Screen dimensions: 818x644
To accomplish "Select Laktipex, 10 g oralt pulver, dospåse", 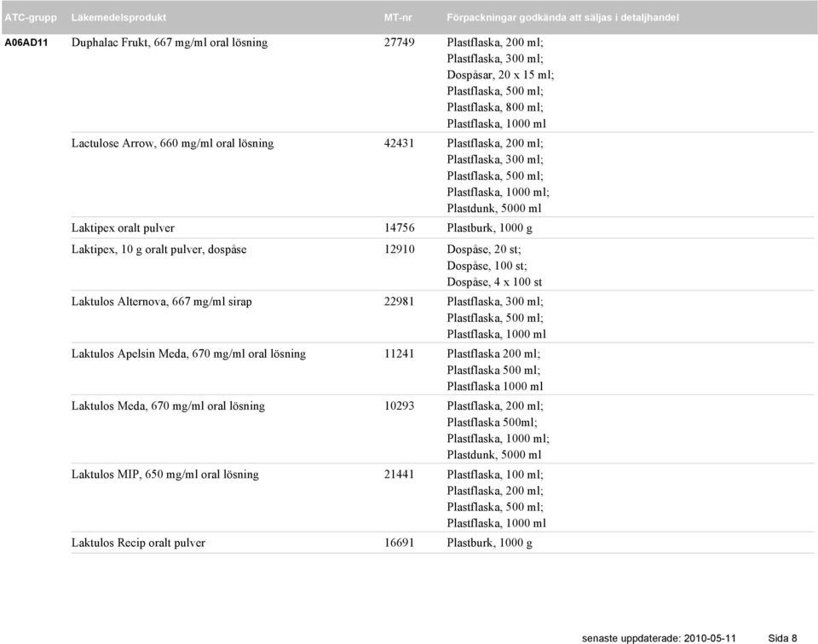I will [x=159, y=250].
